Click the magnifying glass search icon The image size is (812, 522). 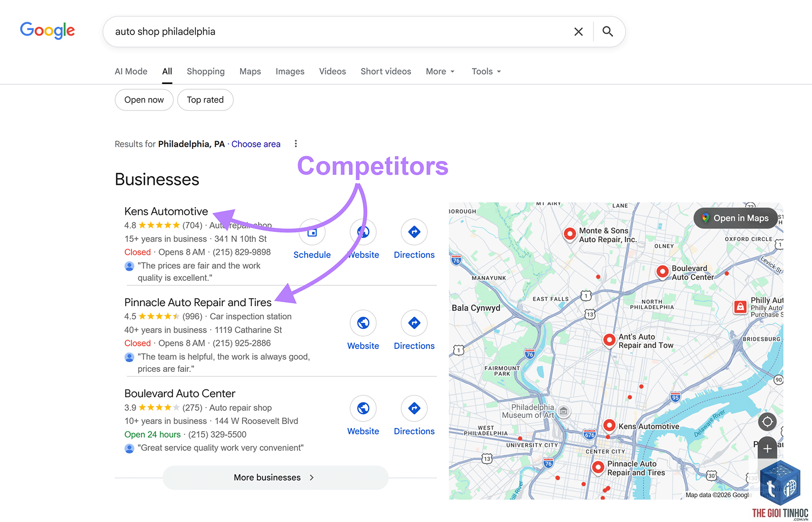click(607, 31)
